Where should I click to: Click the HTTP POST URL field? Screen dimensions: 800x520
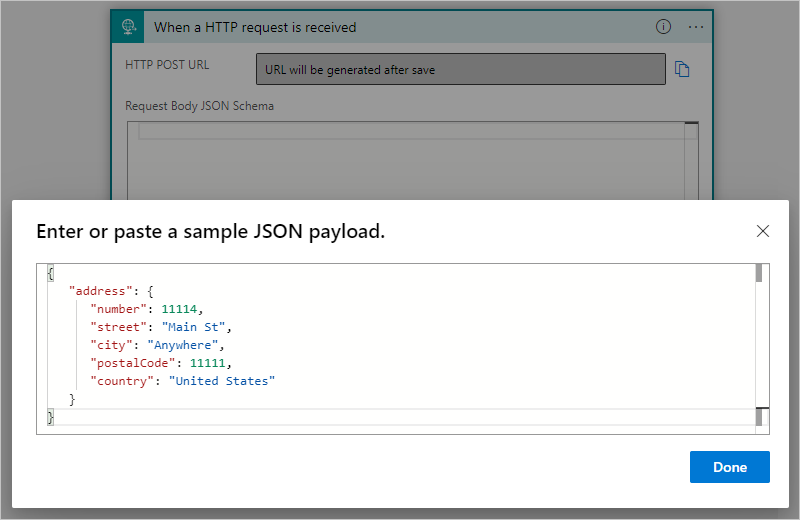tap(460, 70)
